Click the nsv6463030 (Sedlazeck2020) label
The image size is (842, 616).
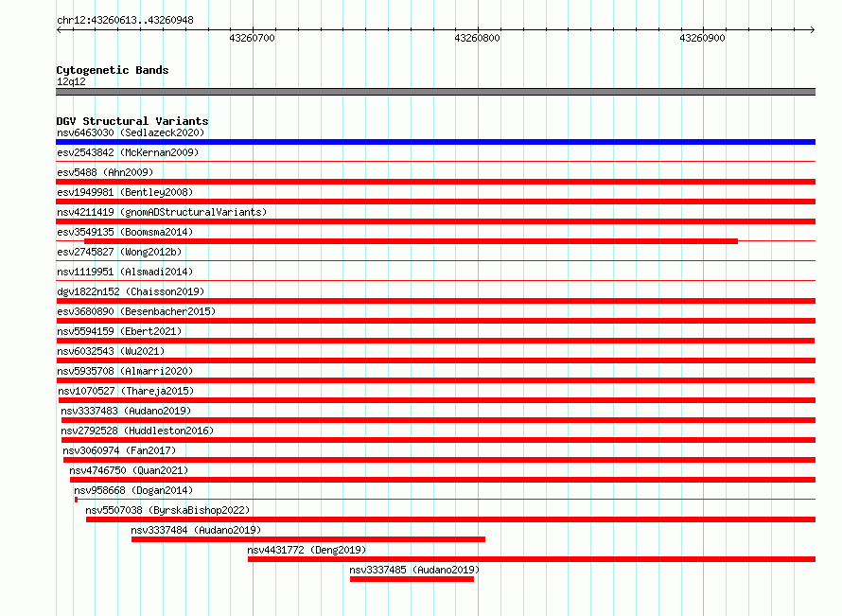point(131,132)
